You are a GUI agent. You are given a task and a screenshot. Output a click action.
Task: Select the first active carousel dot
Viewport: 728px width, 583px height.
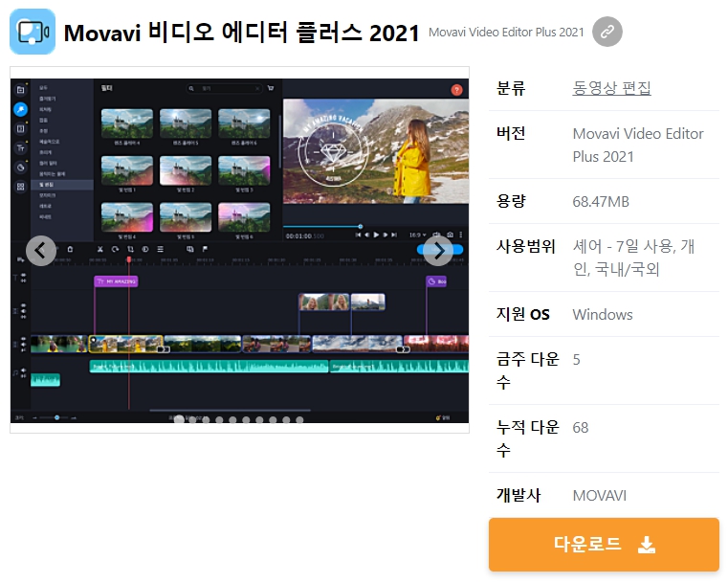click(179, 420)
